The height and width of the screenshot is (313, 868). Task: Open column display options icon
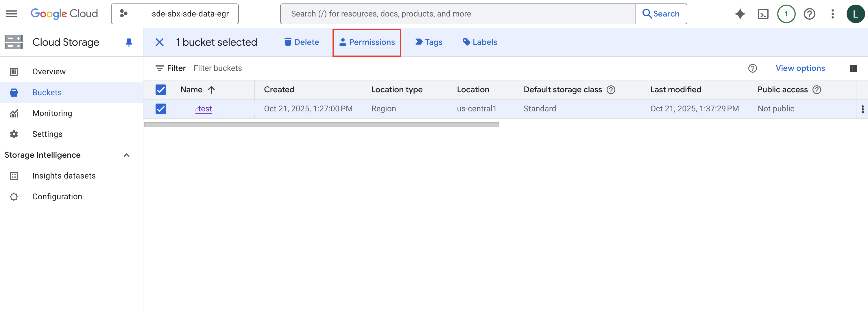coord(853,69)
